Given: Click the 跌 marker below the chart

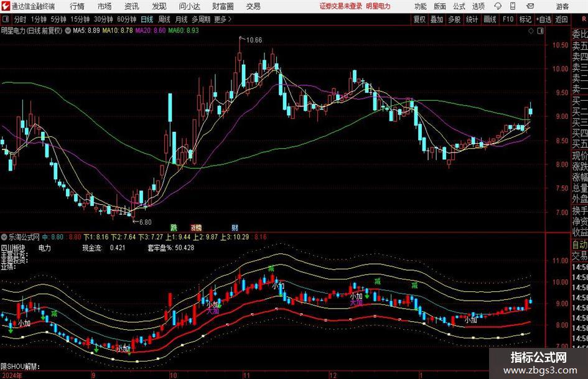Looking at the screenshot, I should pos(174,227).
